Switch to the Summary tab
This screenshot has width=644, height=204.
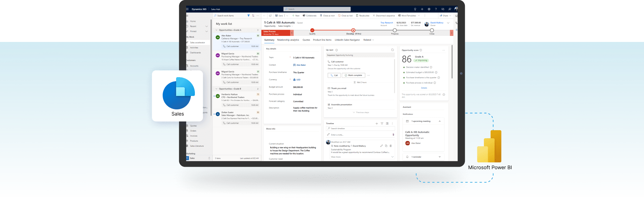pos(269,40)
